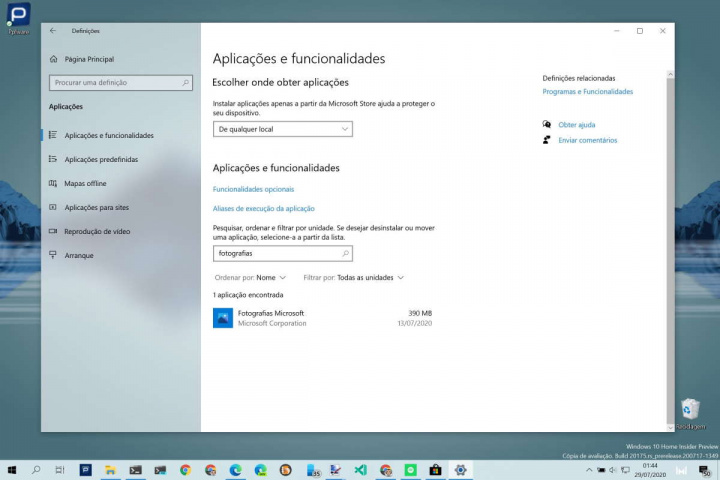Click Enviar comentários feedback icon
The image size is (720, 480).
point(547,140)
